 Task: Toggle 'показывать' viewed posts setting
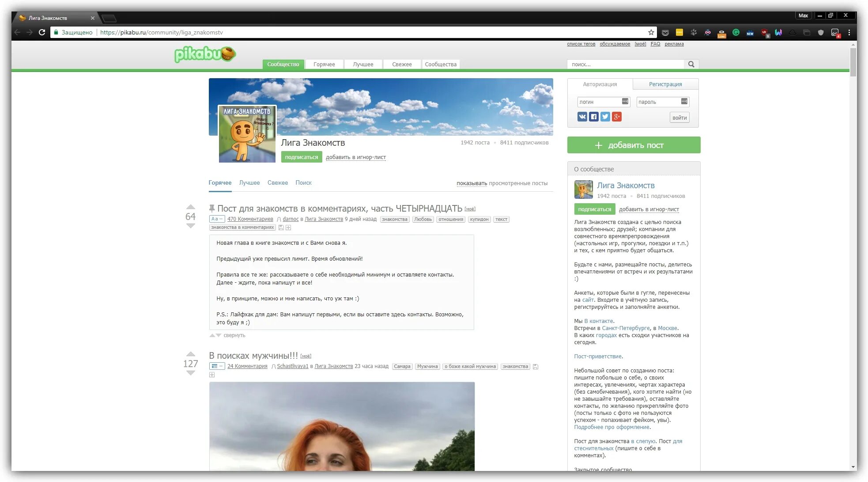472,183
